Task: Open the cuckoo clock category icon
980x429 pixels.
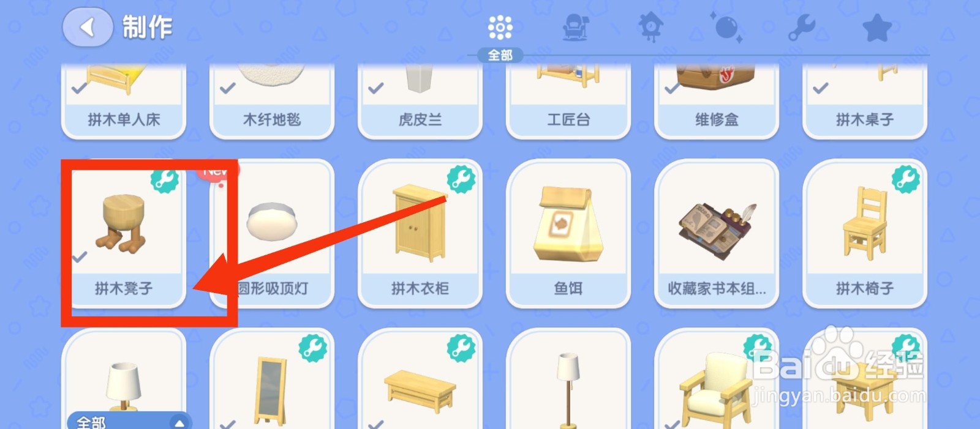Action: click(650, 28)
